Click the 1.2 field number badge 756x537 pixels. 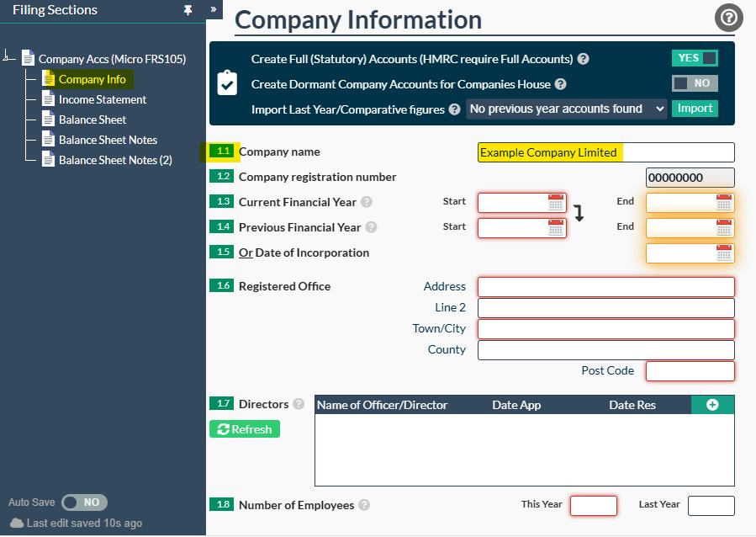click(222, 176)
